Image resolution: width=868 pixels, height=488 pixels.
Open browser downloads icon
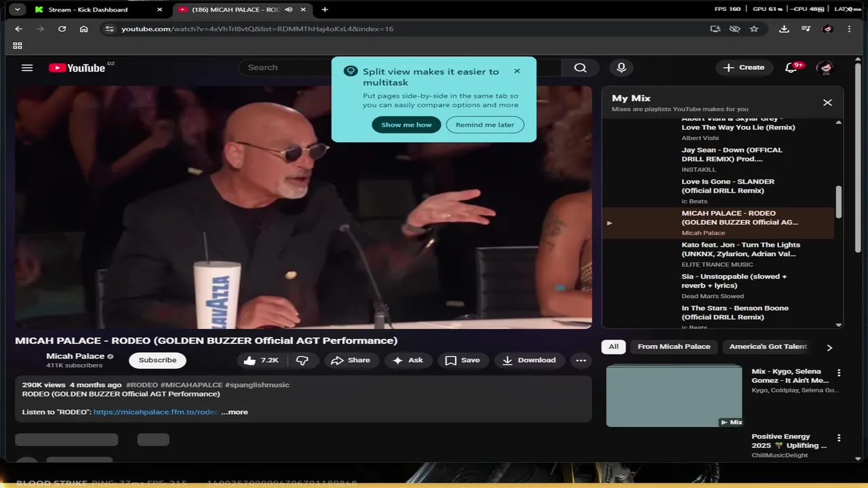(784, 29)
